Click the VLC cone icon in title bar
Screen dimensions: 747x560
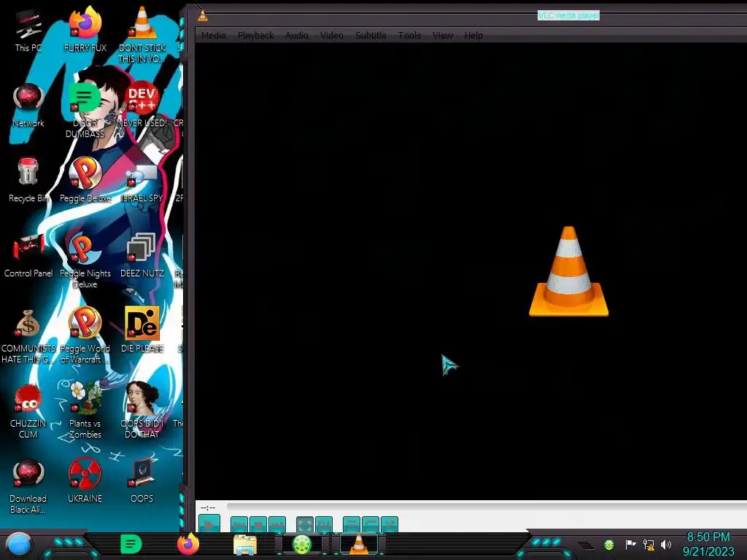pos(203,16)
